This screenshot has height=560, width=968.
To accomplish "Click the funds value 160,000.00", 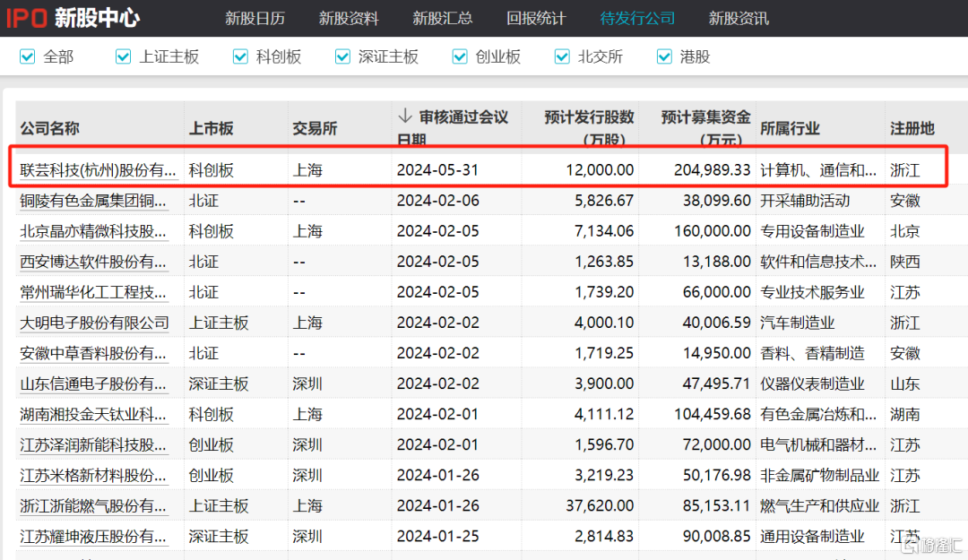I will pyautogui.click(x=713, y=231).
